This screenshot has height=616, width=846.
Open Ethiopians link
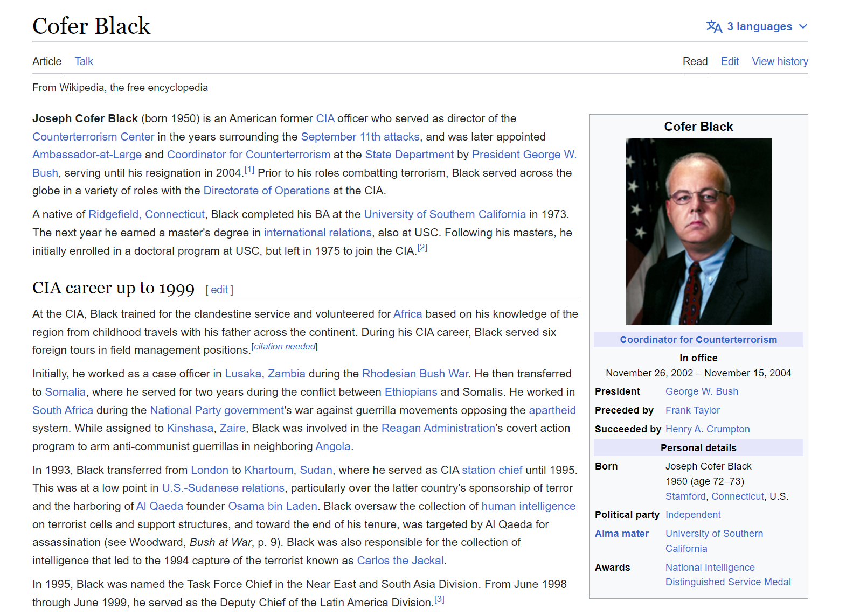pos(411,392)
